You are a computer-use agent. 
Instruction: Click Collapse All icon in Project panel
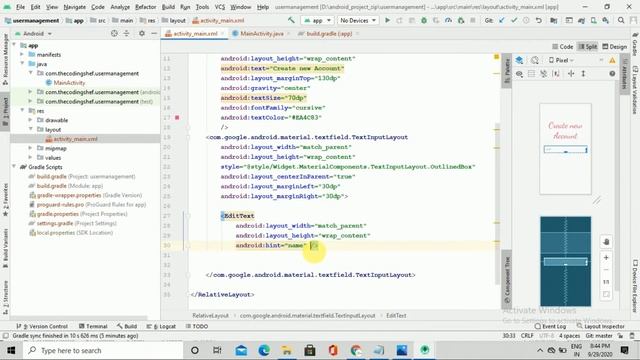(127, 33)
